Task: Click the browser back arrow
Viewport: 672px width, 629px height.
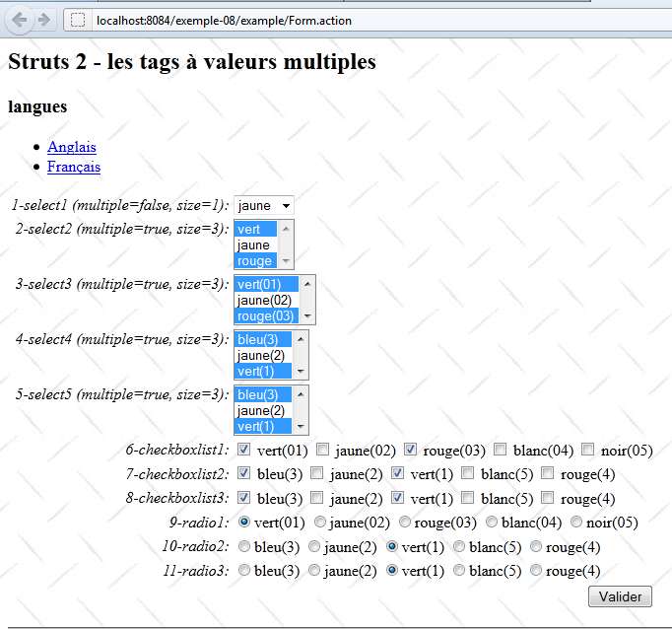Action: [x=19, y=20]
